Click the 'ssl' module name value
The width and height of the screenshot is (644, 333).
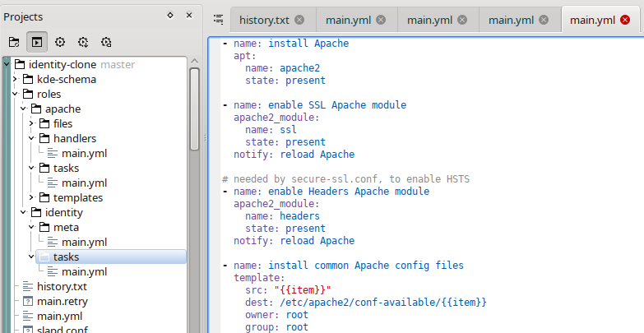[289, 129]
